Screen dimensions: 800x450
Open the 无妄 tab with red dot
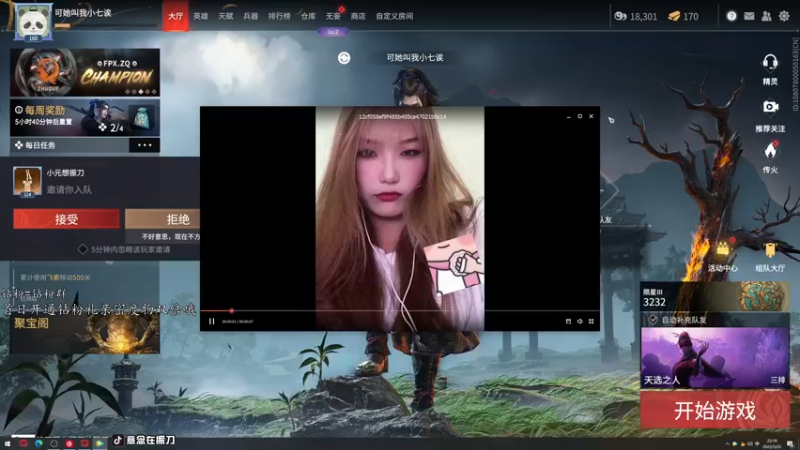click(x=333, y=16)
